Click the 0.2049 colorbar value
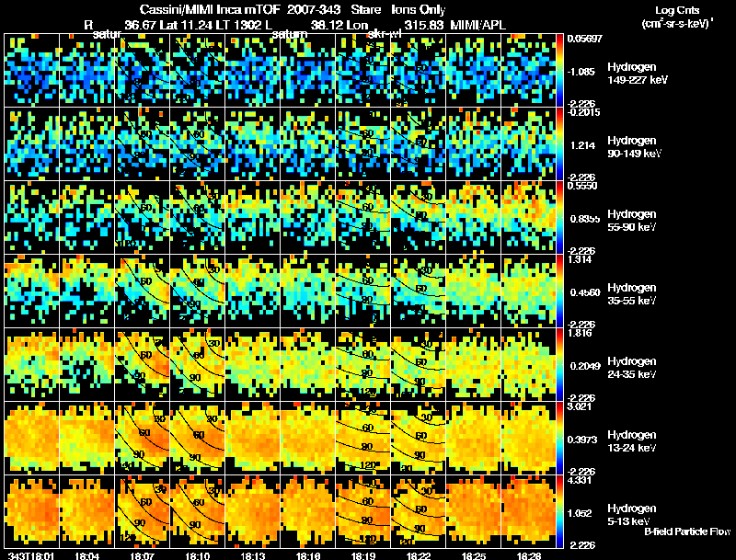This screenshot has height=560, width=736. pos(585,366)
